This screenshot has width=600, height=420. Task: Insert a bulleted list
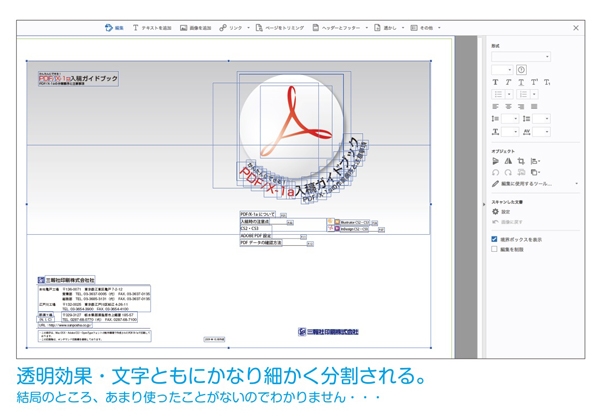point(498,94)
